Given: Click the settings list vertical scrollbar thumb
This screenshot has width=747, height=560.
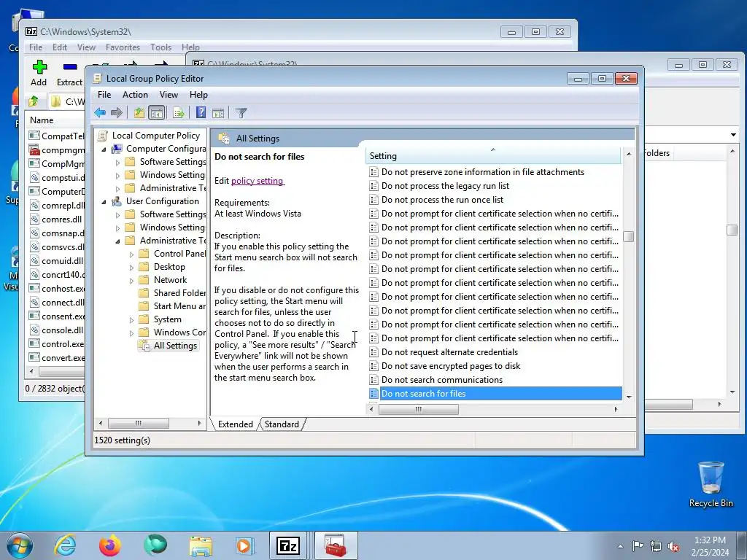Looking at the screenshot, I should point(628,237).
